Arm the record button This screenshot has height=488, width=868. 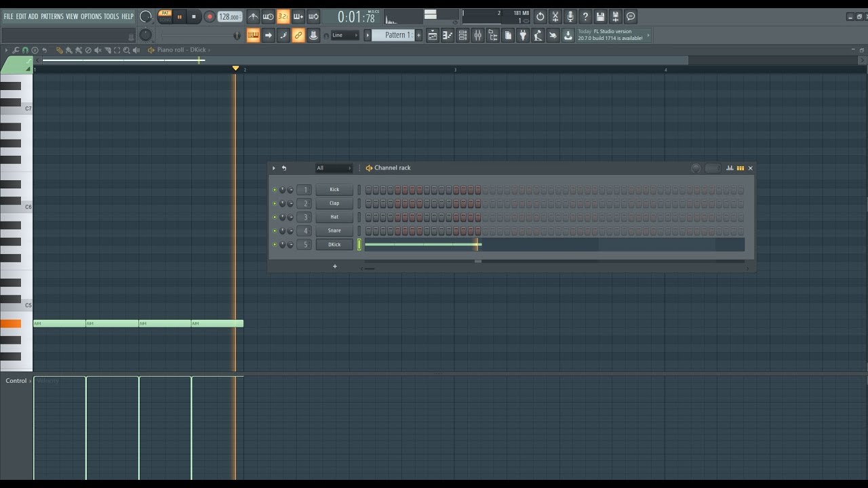coord(209,16)
